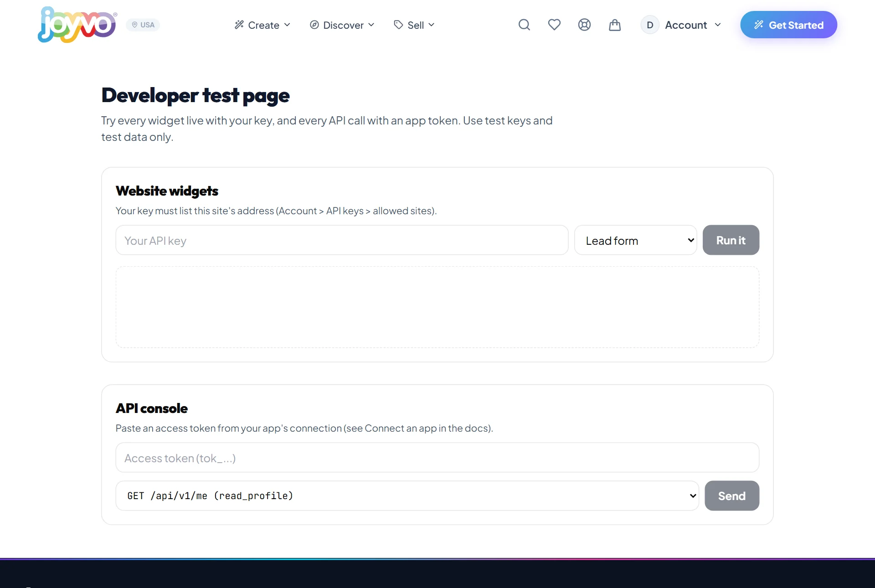Open the Lead form widget dropdown
The width and height of the screenshot is (875, 588).
coord(636,240)
